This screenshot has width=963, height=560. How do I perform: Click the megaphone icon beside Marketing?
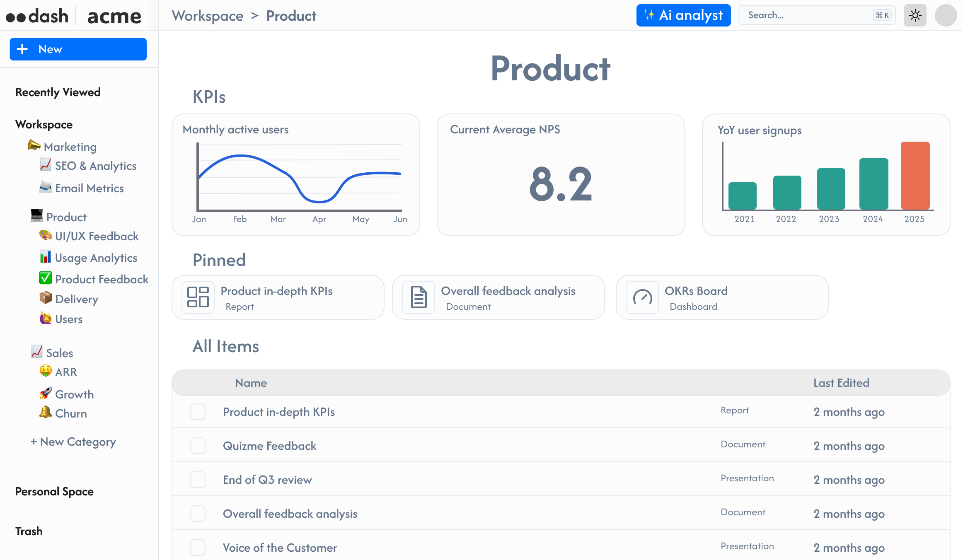[x=34, y=145]
